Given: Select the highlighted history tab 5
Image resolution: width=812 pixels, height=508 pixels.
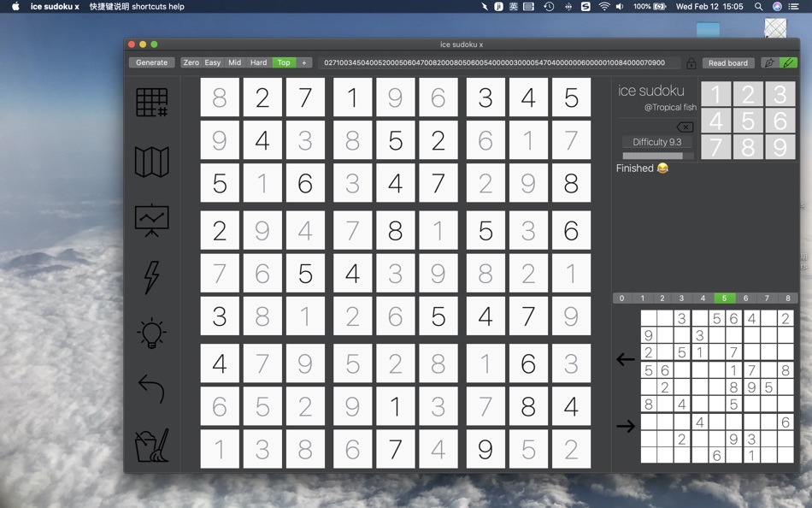Looking at the screenshot, I should tap(724, 298).
